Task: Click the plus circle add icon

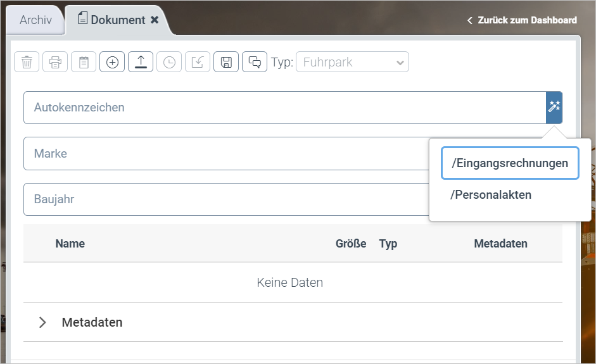Action: pos(112,62)
